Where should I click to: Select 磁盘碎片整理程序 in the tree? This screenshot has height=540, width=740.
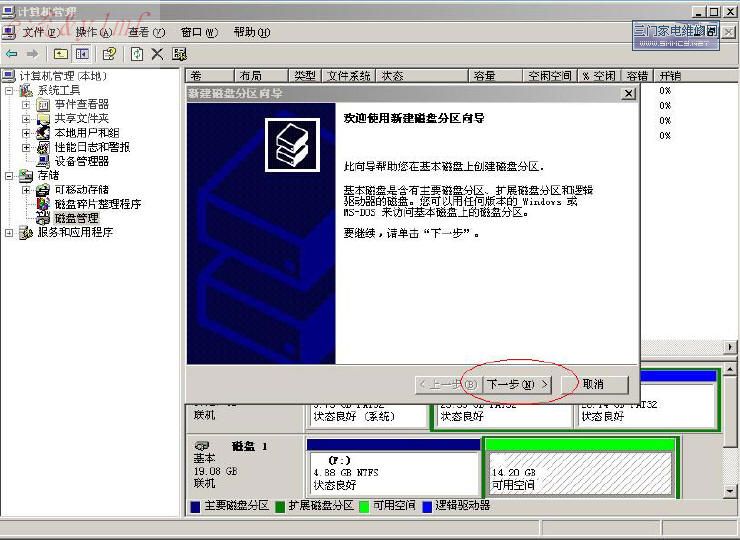tap(97, 204)
